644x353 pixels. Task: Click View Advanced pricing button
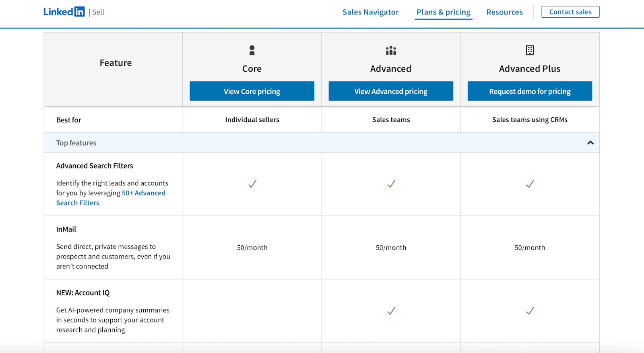391,91
